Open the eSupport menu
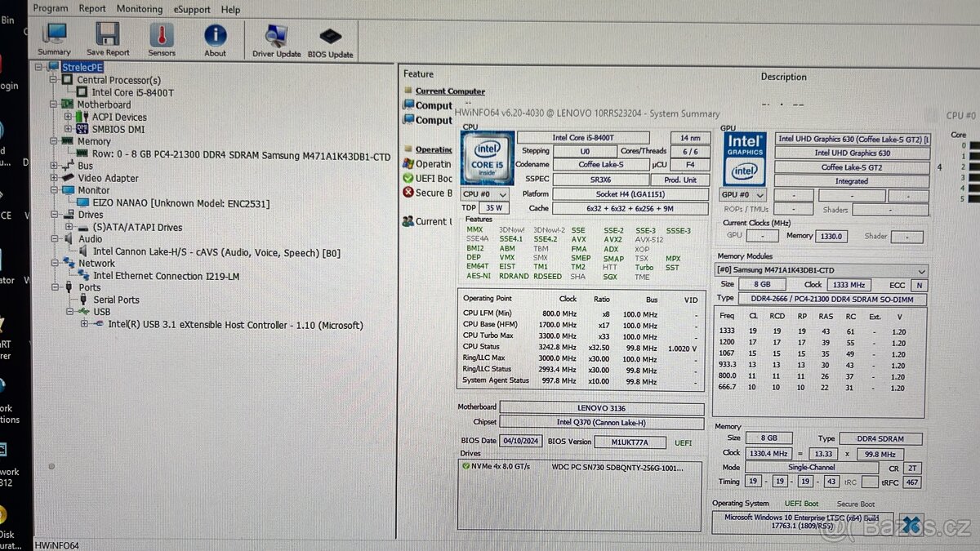Screen dimensions: 980x551 pos(191,9)
